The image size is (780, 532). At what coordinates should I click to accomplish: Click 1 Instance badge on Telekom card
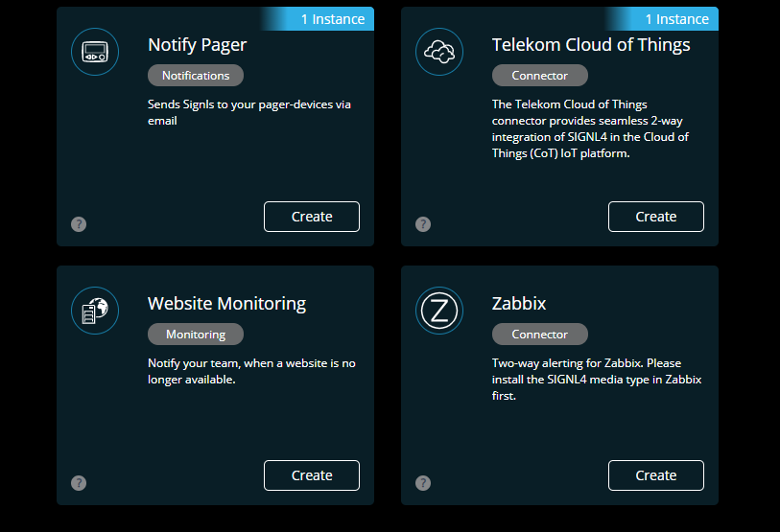tap(662, 19)
